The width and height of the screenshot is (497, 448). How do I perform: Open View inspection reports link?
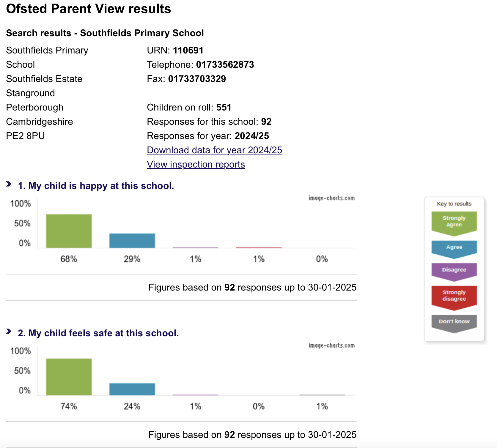(x=196, y=165)
